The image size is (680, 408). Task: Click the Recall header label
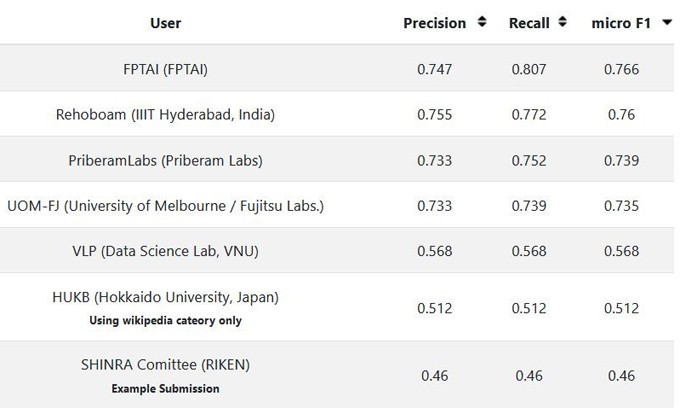pos(529,22)
